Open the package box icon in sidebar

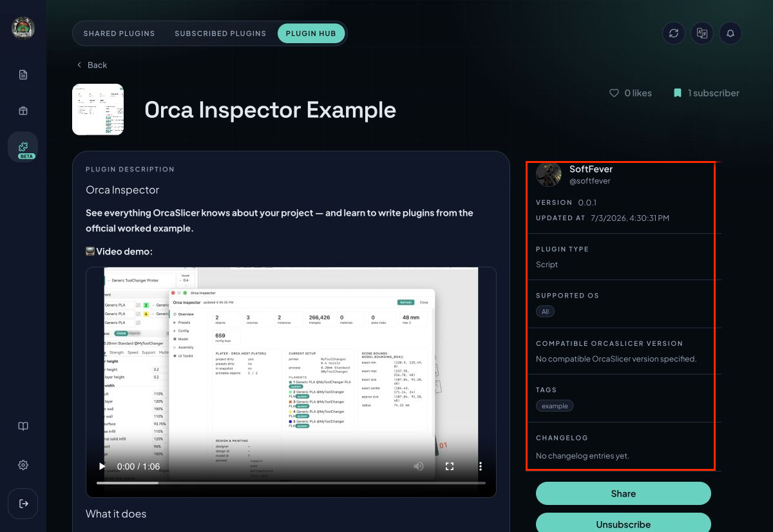[23, 111]
